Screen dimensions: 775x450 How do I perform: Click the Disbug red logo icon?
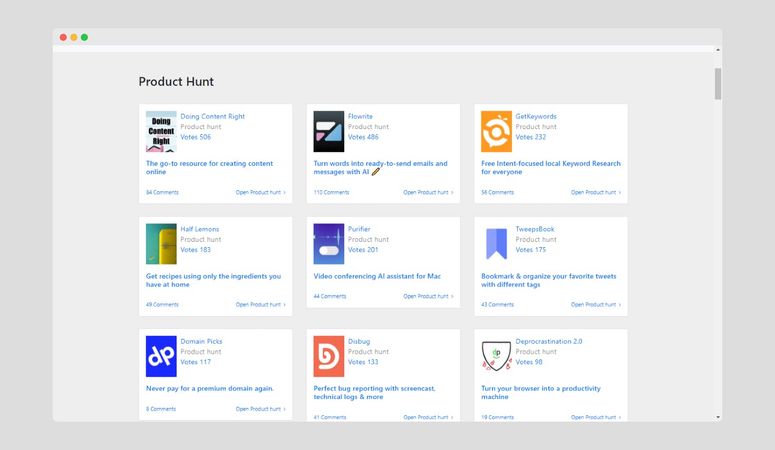point(329,357)
